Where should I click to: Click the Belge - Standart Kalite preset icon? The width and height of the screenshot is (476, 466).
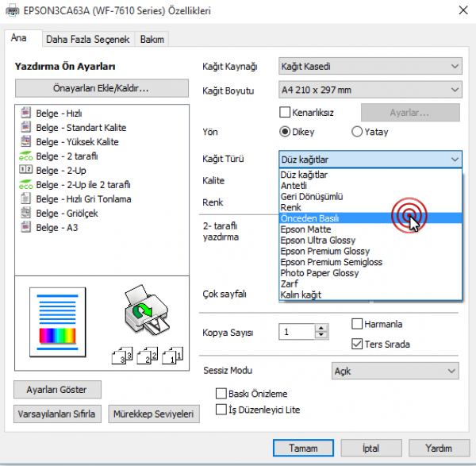[26, 127]
